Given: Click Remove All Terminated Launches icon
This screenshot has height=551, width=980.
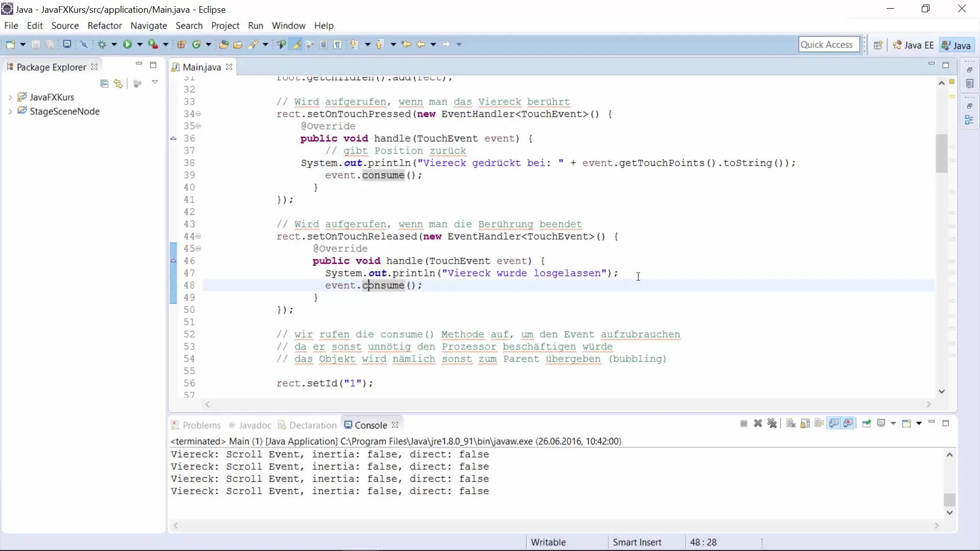Looking at the screenshot, I should tap(772, 423).
